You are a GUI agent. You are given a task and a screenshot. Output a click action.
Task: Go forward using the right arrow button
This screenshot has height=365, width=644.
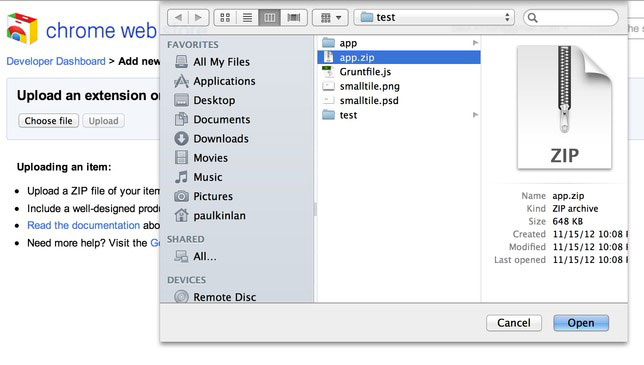(199, 18)
